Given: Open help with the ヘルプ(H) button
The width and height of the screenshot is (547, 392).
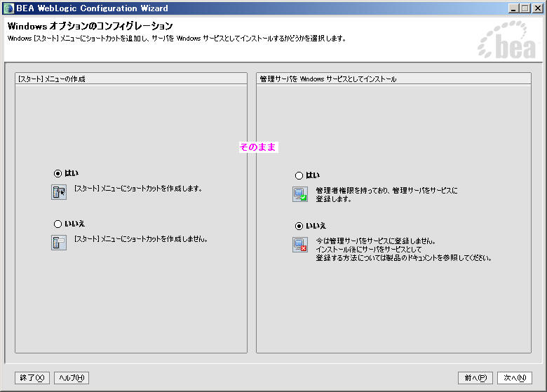Looking at the screenshot, I should click(72, 378).
